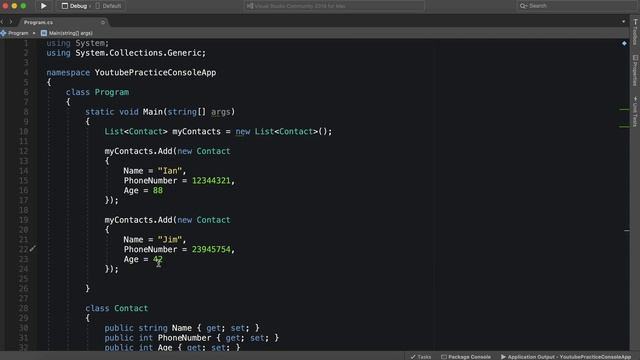The height and width of the screenshot is (360, 640).
Task: Open the Tasks pad in status bar
Action: [421, 357]
